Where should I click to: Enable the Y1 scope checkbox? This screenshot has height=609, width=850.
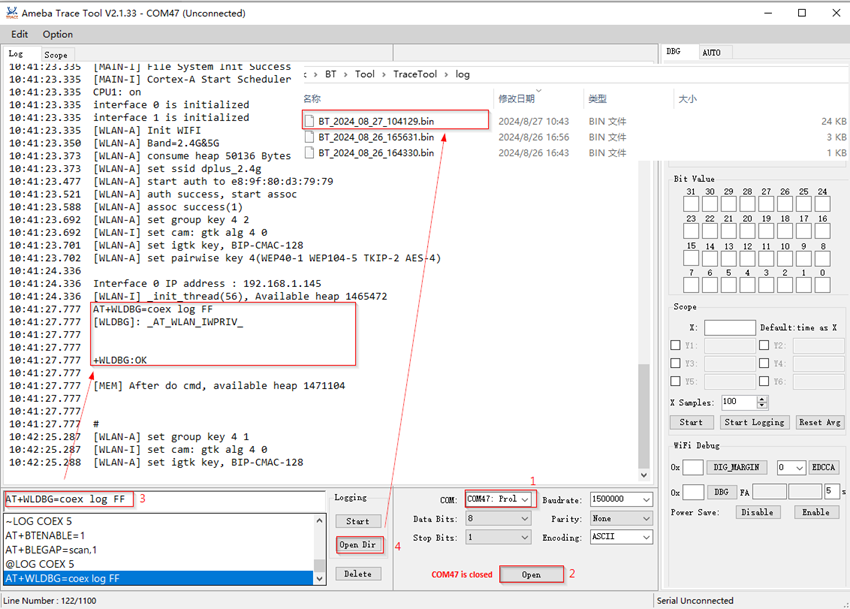[676, 346]
